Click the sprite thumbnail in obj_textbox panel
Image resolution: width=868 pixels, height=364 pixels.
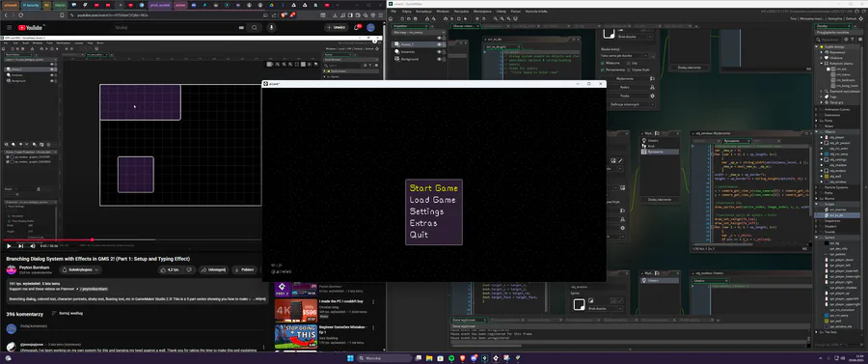click(x=579, y=305)
